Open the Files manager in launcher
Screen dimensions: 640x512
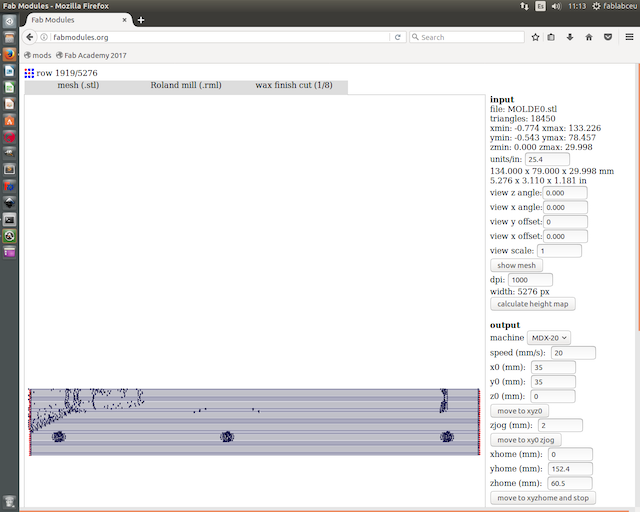click(x=9, y=38)
